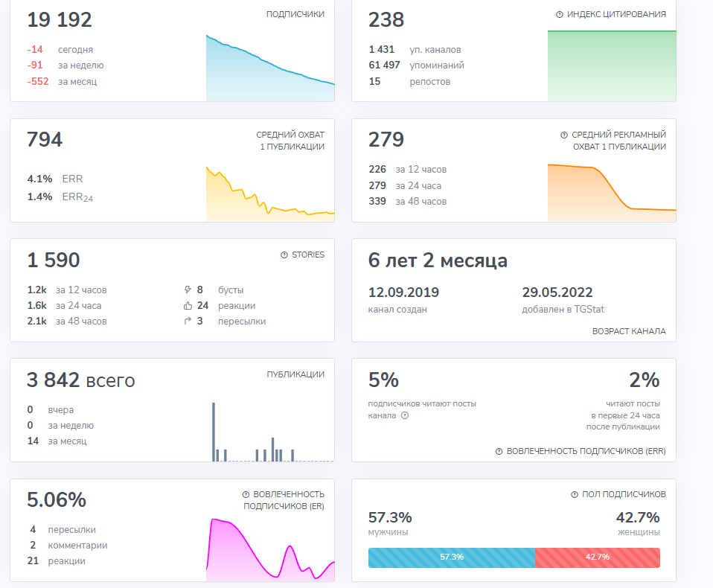Image resolution: width=713 pixels, height=588 pixels.
Task: Click the question icon next to STORIES
Action: point(284,255)
